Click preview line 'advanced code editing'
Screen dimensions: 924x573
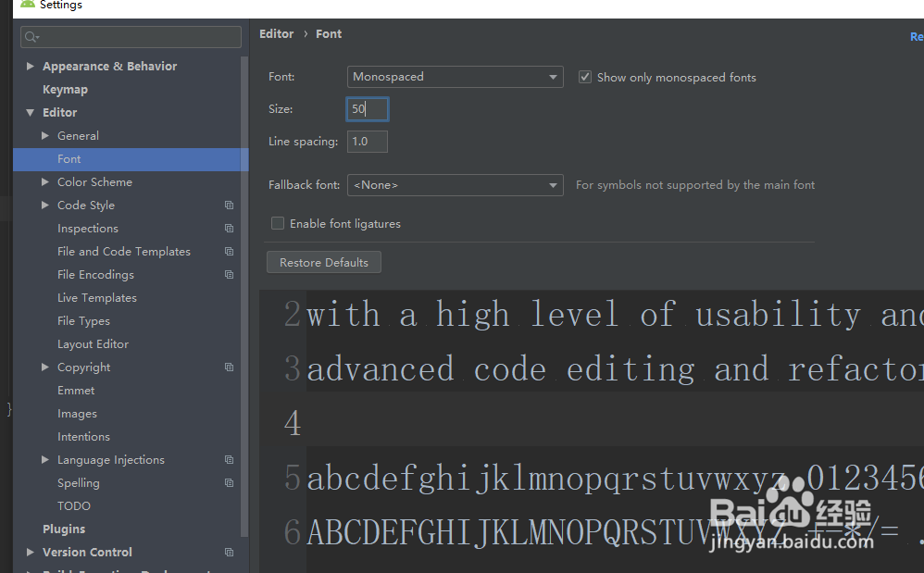pos(615,369)
